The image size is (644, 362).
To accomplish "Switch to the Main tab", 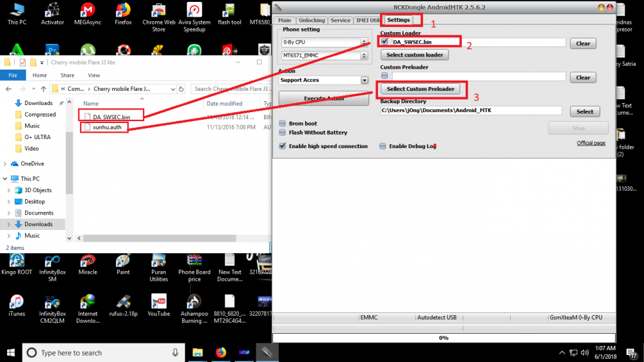I will pos(284,20).
